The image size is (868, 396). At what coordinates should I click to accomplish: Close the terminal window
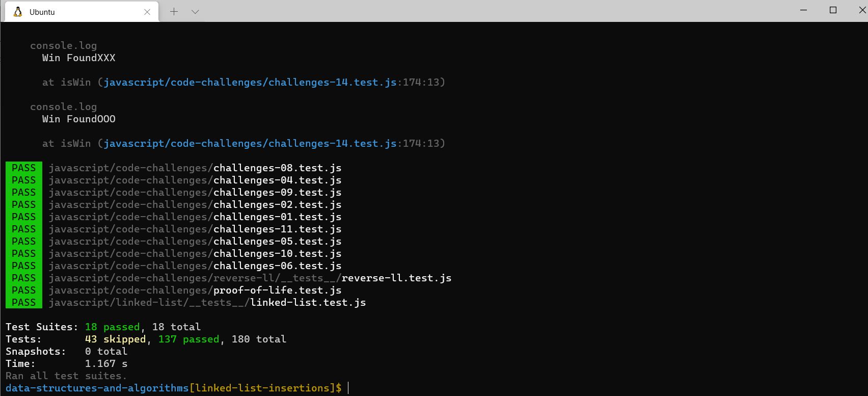862,10
